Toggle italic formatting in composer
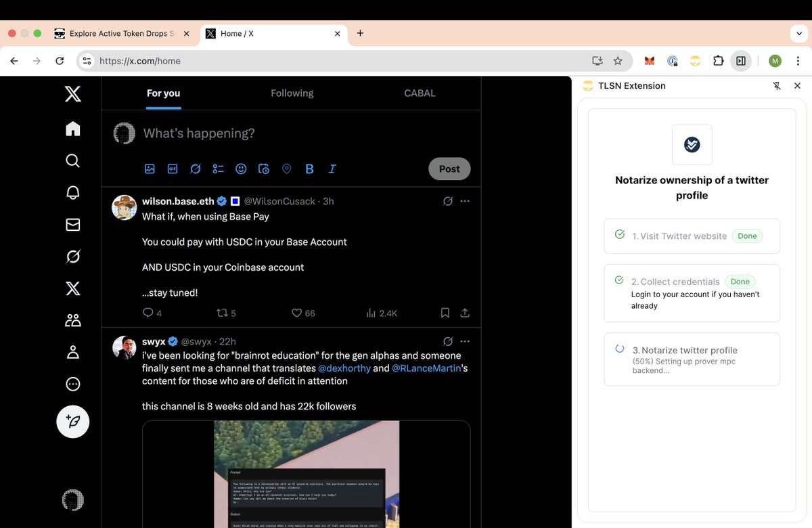The width and height of the screenshot is (812, 528). click(x=332, y=169)
